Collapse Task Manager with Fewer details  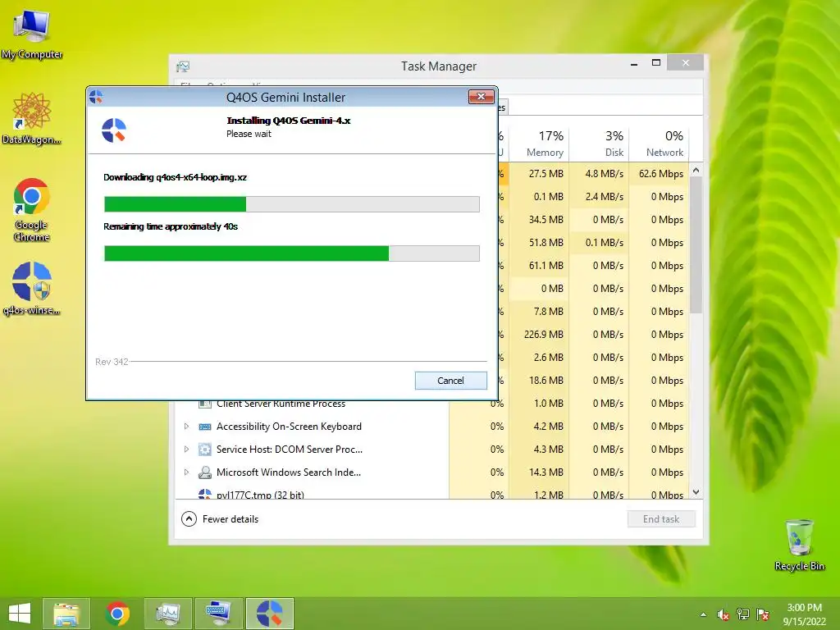pyautogui.click(x=220, y=519)
